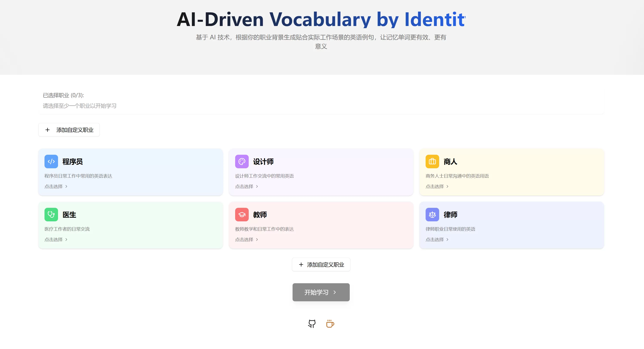Click the 商人 briefcase icon

pos(432,161)
